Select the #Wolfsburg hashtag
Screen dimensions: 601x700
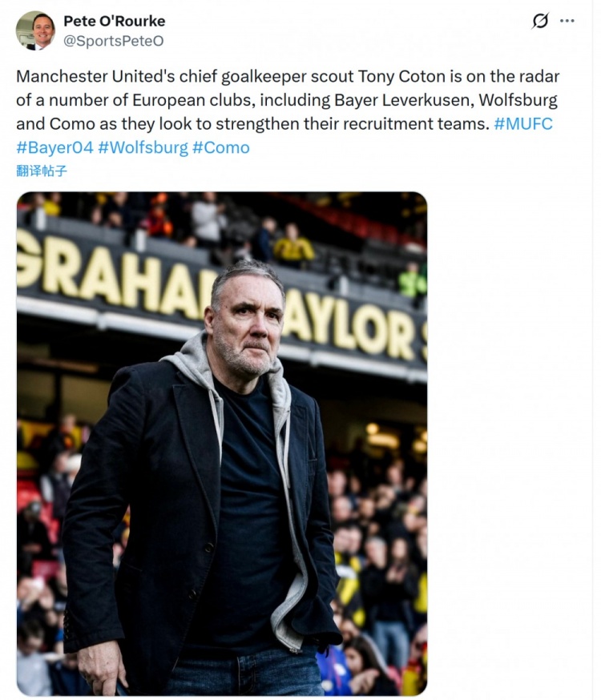[x=143, y=147]
